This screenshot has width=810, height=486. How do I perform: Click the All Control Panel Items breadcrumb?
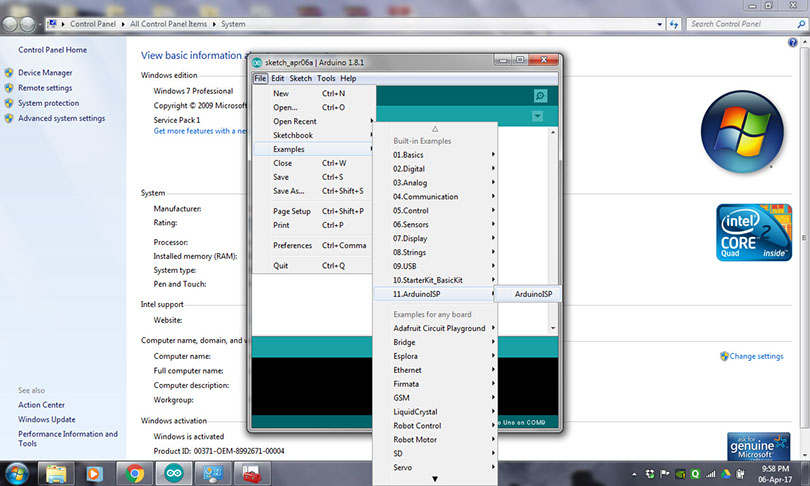point(168,24)
